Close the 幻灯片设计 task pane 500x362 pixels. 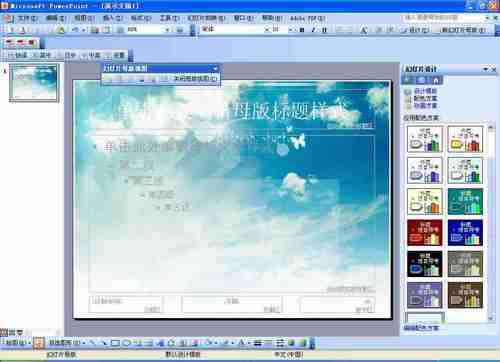tap(494, 69)
